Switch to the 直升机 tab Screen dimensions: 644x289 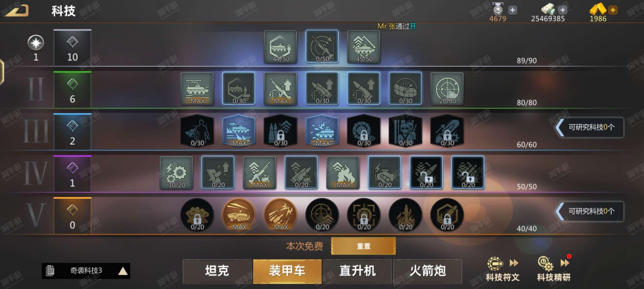pyautogui.click(x=357, y=271)
